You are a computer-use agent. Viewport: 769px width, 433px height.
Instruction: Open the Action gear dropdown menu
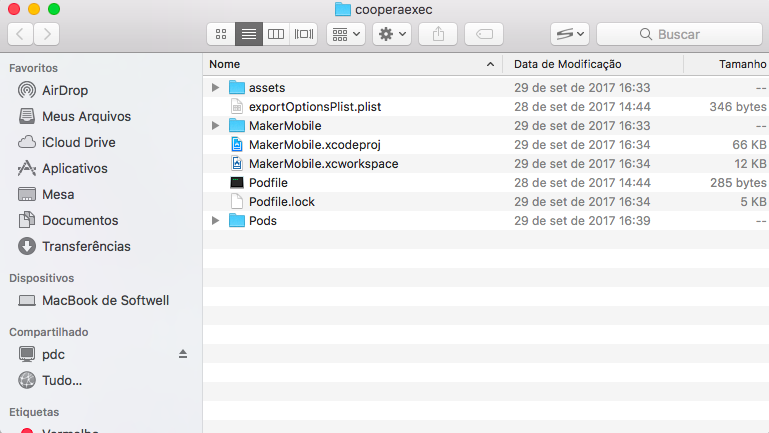coord(391,34)
